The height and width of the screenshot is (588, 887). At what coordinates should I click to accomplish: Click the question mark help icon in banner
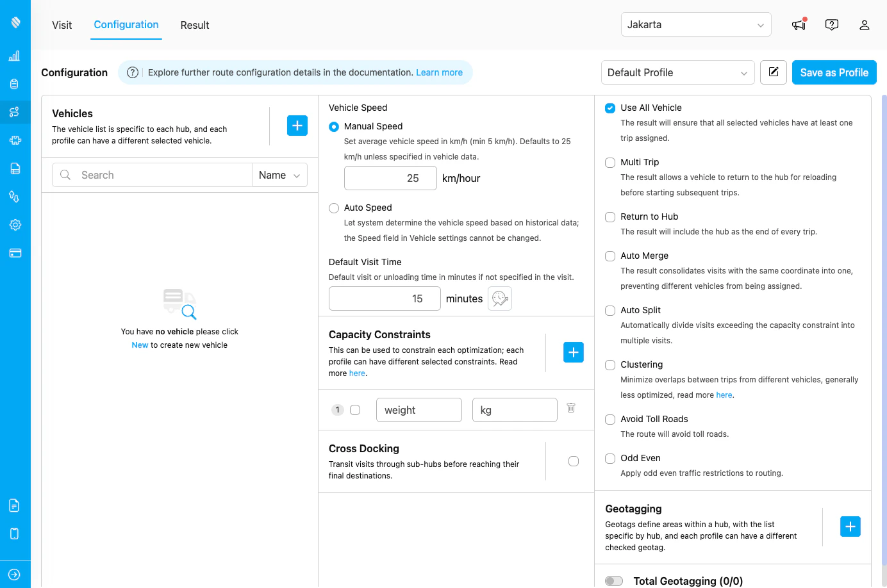(x=133, y=72)
